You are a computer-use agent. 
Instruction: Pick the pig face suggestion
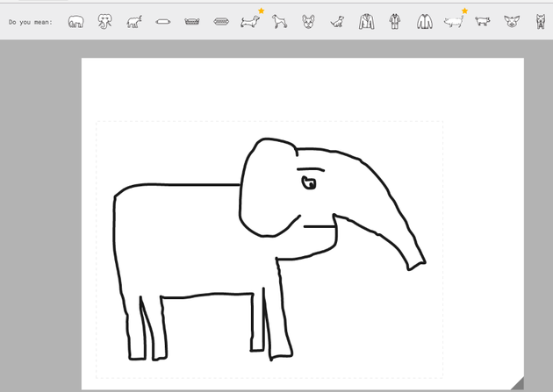pyautogui.click(x=512, y=22)
